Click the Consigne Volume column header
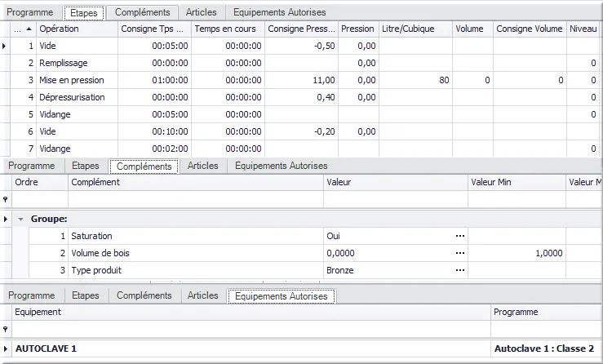Viewport: 603px width, 364px height. [x=530, y=29]
